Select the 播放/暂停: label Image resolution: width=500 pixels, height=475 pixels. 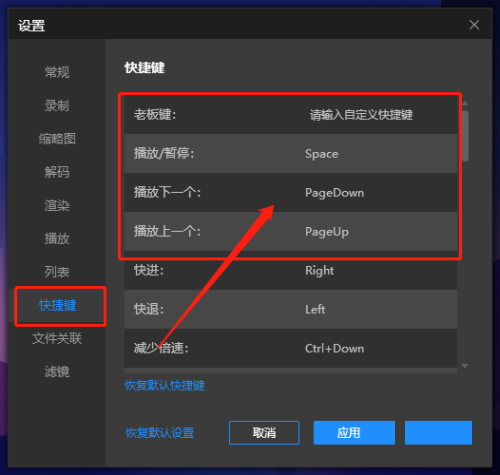164,154
